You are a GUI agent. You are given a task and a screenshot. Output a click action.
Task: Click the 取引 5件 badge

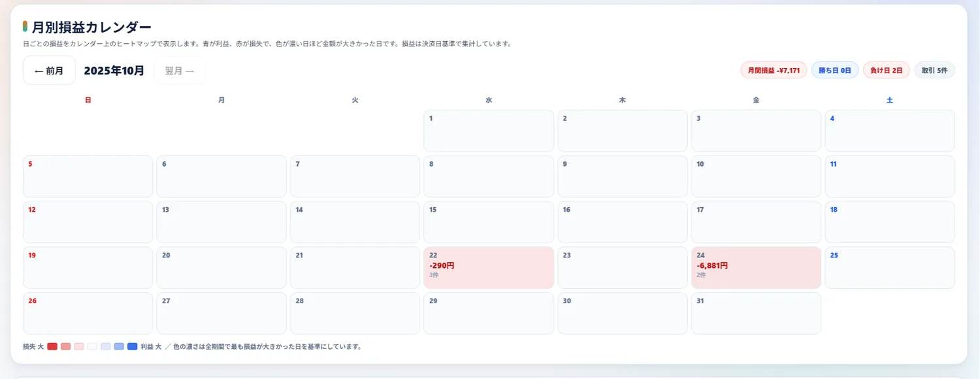tap(934, 71)
